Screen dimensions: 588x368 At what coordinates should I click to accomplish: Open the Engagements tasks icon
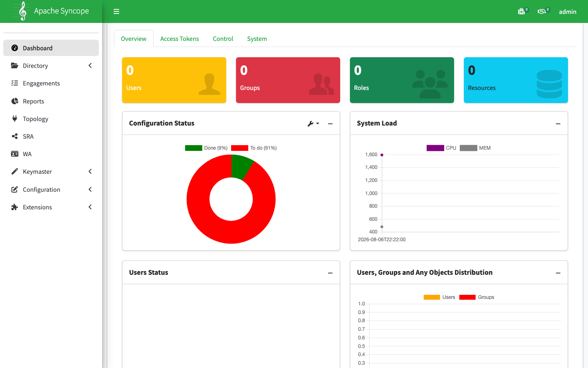[15, 83]
